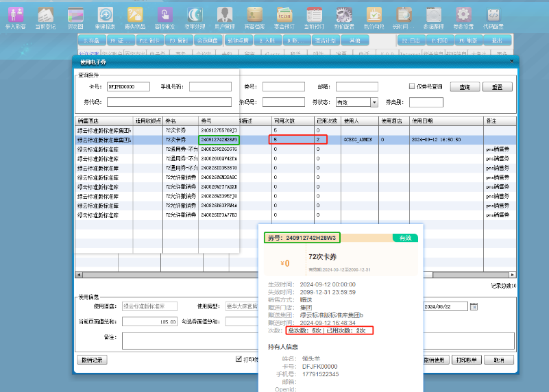549x392 pixels.
Task: Open the walk-in guest icon (first toolbar icon)
Action: 16,19
